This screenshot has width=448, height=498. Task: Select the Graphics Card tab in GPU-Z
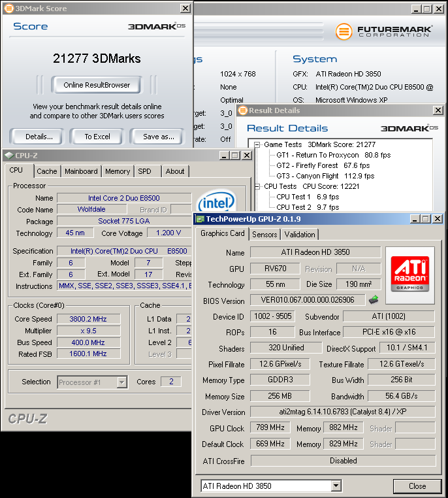pos(223,233)
